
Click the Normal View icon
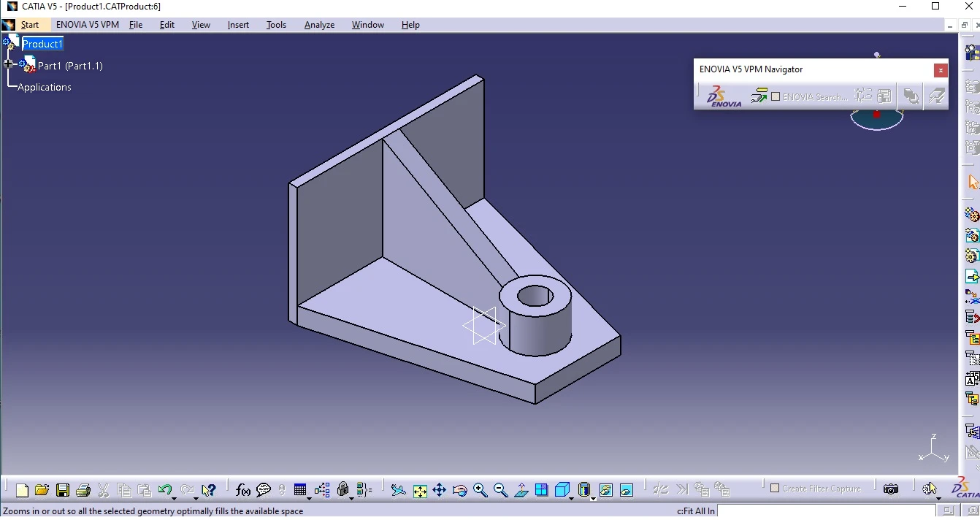(x=521, y=490)
